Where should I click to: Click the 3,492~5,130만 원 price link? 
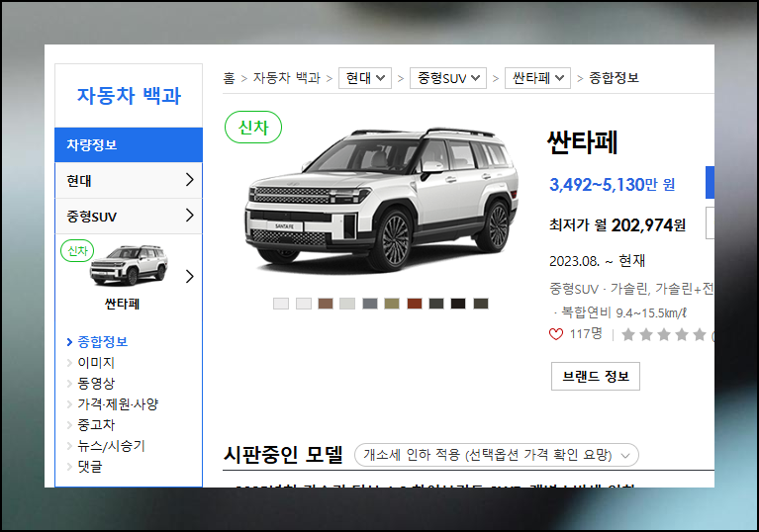pyautogui.click(x=612, y=184)
